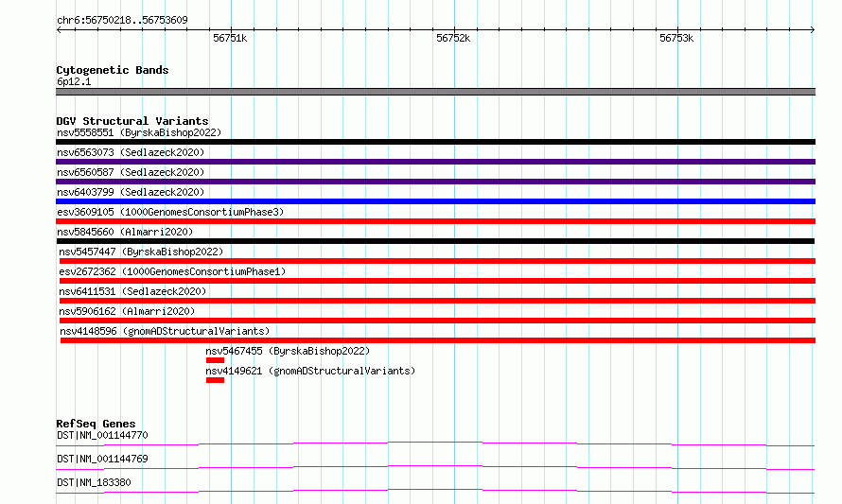This screenshot has width=842, height=504.
Task: Select the red bar under nsv4148596
Action: coord(438,340)
